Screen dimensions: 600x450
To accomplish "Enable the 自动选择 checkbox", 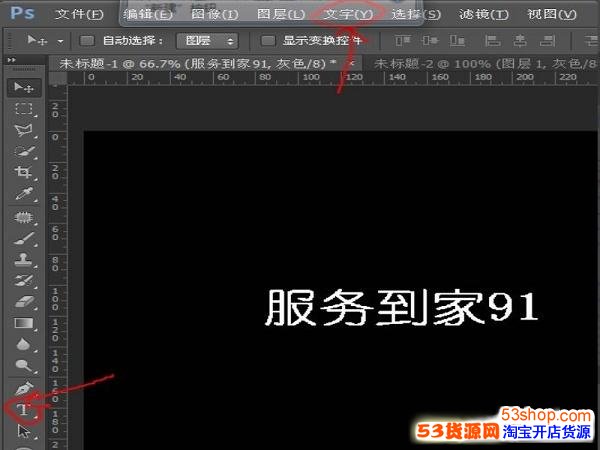I will click(87, 41).
